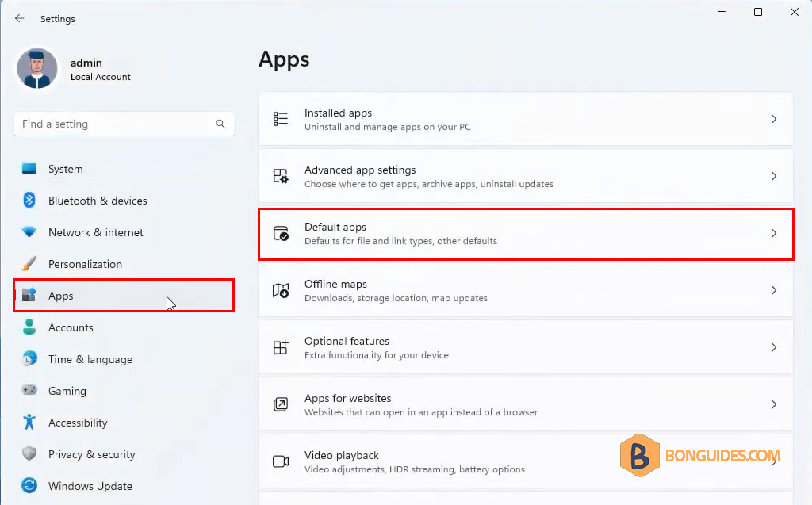Open Offline maps via right chevron
The width and height of the screenshot is (812, 505).
click(774, 291)
